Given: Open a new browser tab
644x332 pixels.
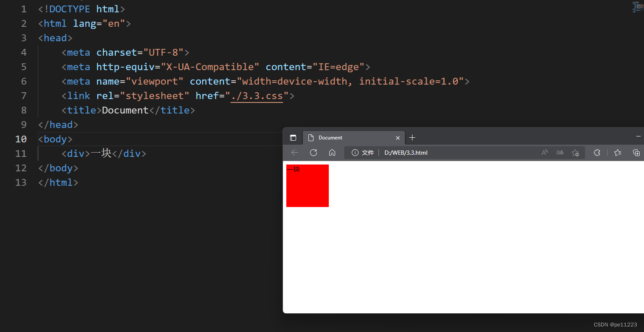Looking at the screenshot, I should 412,137.
